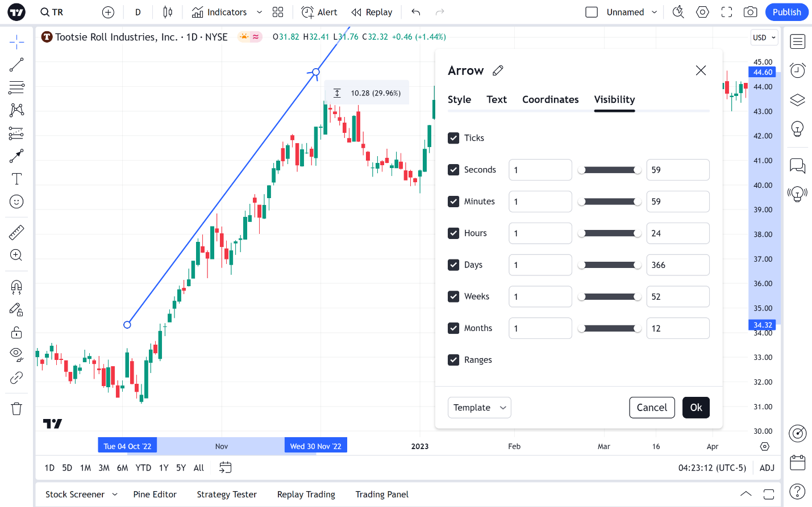This screenshot has width=812, height=507.
Task: Rename the Arrow with pencil icon
Action: (498, 70)
